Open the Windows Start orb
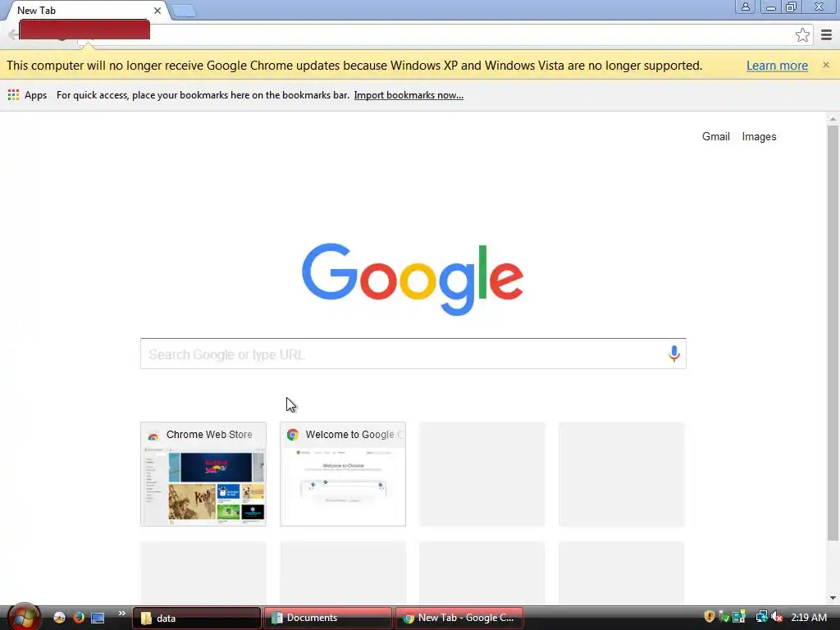Viewport: 840px width, 630px height. [24, 617]
